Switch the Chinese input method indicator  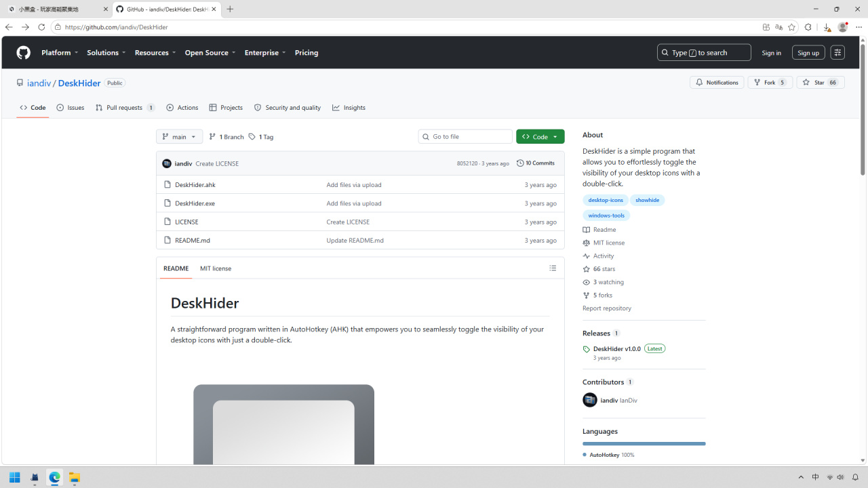815,478
